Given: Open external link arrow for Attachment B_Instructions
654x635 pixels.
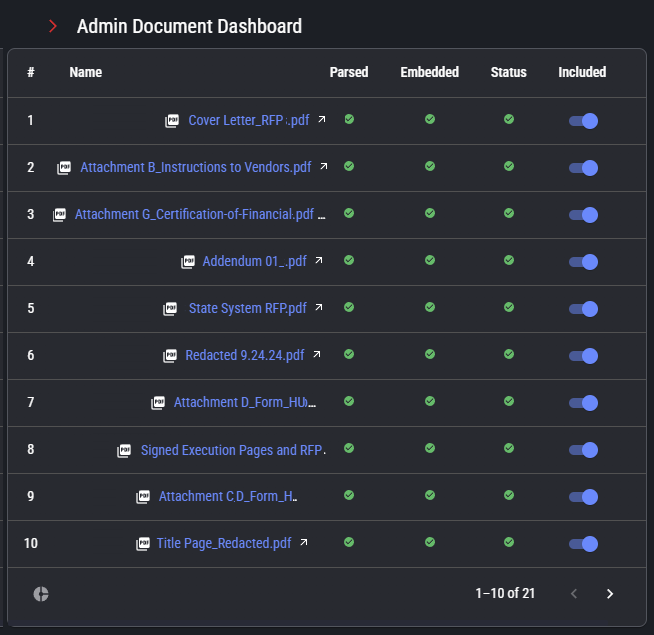Looking at the screenshot, I should 323,167.
